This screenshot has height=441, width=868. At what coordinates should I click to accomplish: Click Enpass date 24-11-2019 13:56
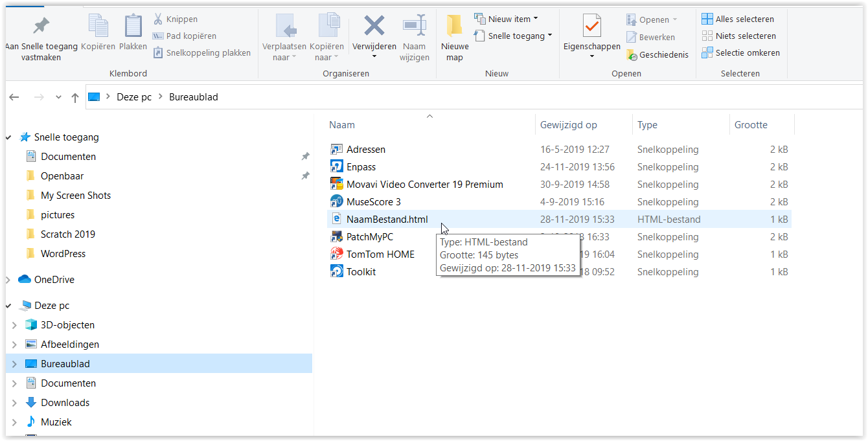point(578,167)
